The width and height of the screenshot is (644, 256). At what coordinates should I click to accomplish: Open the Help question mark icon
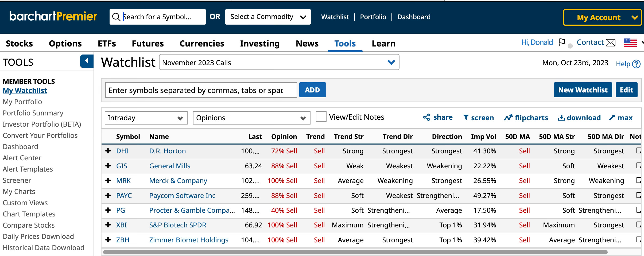click(637, 64)
